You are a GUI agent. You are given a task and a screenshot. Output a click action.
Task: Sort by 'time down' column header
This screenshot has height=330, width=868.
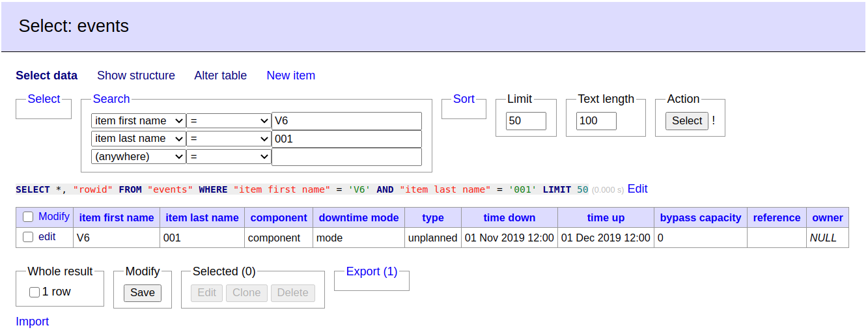coord(509,217)
